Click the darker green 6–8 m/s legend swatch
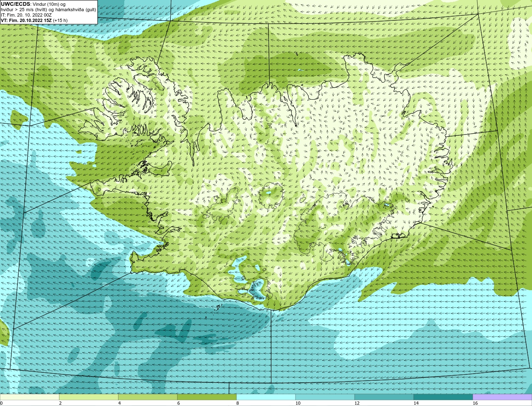The image size is (532, 406). [207, 397]
